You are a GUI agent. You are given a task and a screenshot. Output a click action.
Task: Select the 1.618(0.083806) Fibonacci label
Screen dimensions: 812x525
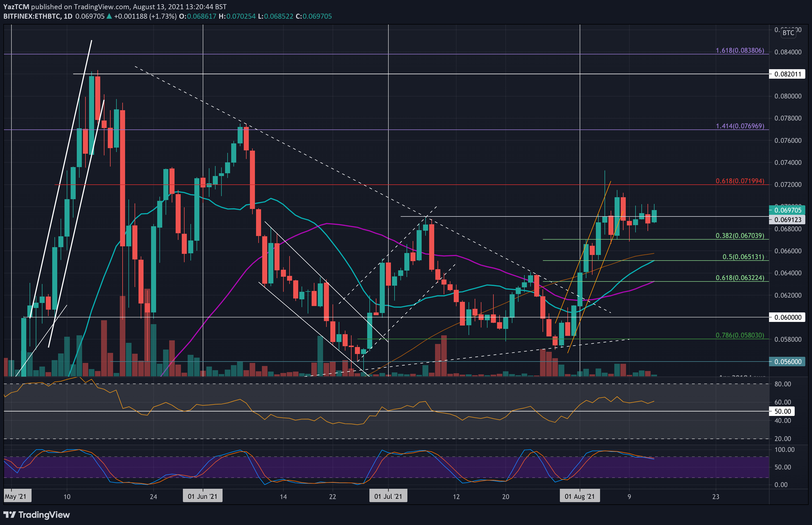point(740,50)
